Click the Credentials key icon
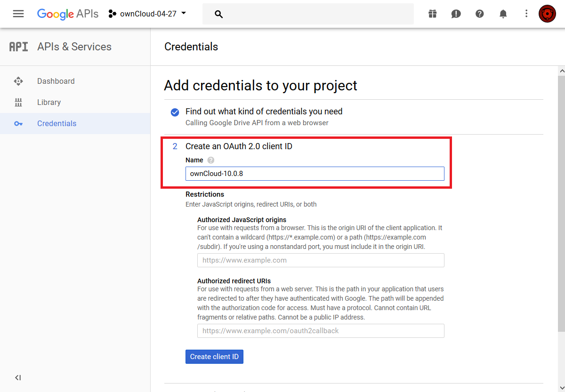This screenshot has width=565, height=392. (18, 123)
